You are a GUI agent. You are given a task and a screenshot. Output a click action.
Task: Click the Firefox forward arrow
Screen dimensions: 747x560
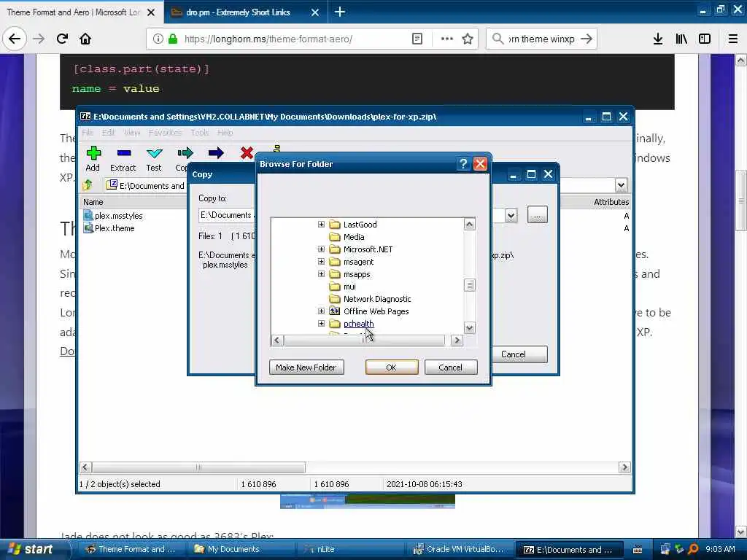tap(39, 39)
